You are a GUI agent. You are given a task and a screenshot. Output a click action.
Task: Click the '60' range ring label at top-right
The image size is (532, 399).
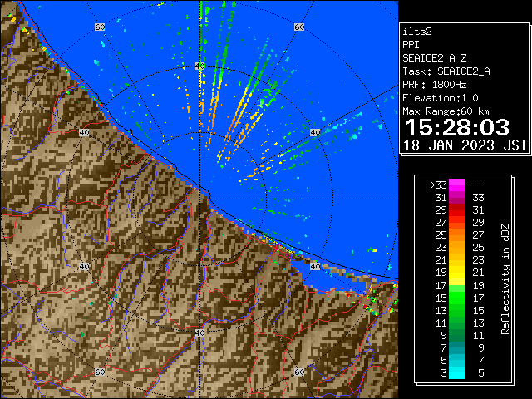299,27
